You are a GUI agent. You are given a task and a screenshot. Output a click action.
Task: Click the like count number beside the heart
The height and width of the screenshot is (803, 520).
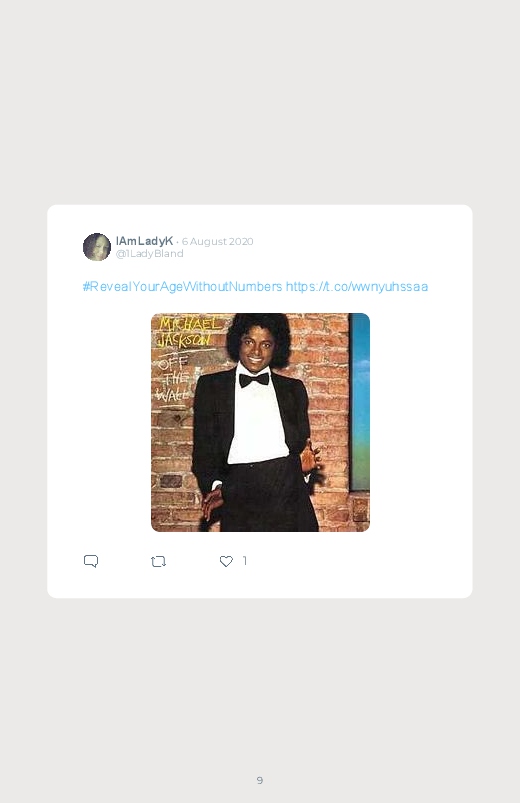245,561
